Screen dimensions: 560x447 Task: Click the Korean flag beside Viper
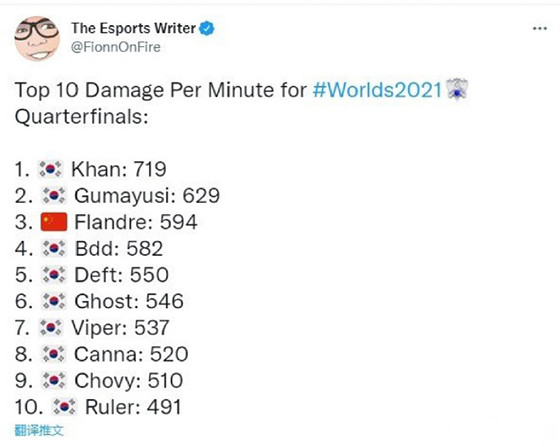click(50, 328)
